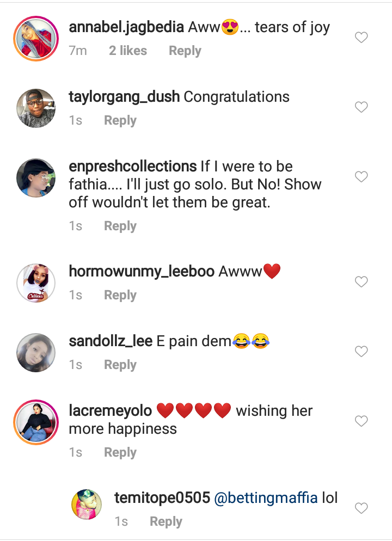Screen dimensions: 392x541
Task: View who gave 2 likes
Action: click(128, 51)
